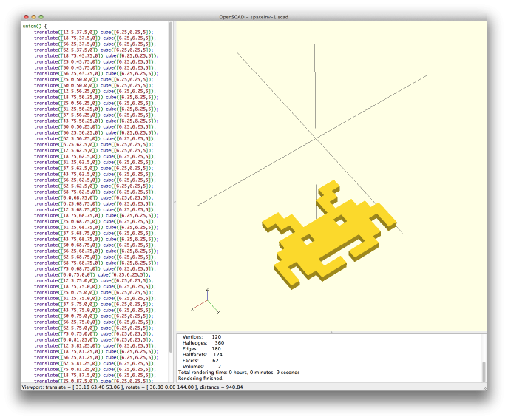Click line 'translate([25.0,43.75,0])'

(95, 61)
